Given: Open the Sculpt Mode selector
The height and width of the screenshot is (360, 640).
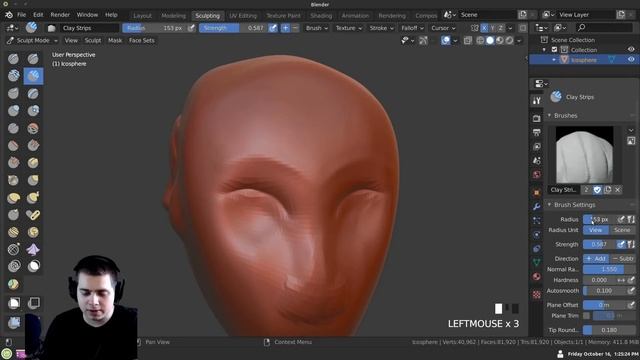Looking at the screenshot, I should click(x=32, y=40).
